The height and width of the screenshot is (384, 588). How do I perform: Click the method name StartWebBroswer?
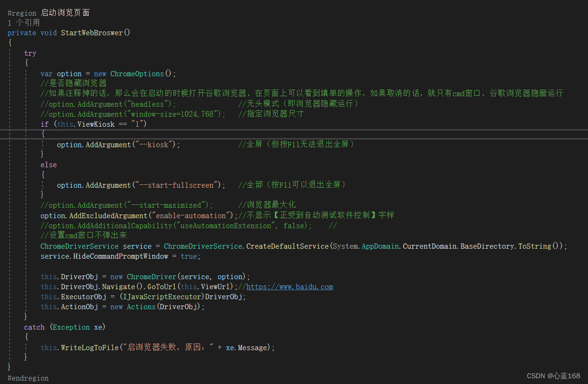click(x=91, y=33)
